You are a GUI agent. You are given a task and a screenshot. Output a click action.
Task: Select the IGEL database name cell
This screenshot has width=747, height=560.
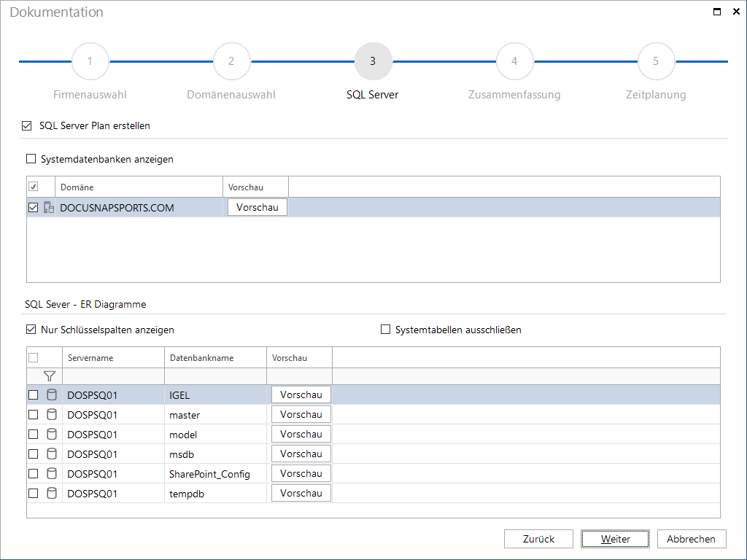215,394
